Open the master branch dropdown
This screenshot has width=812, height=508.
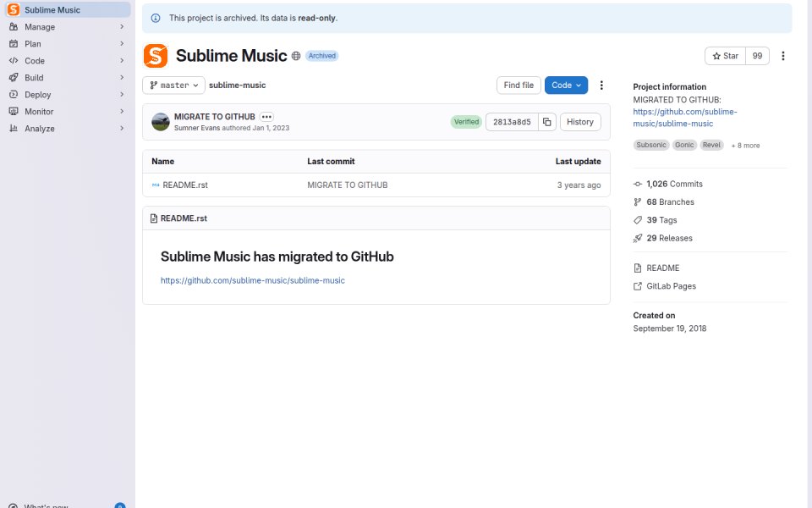[x=173, y=86]
